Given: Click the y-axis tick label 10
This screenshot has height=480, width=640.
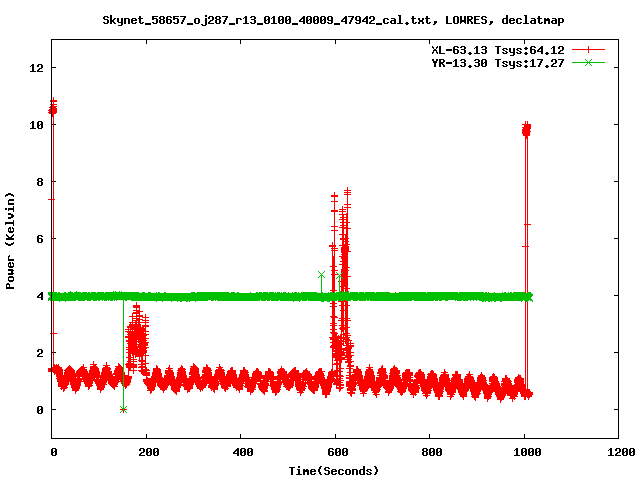Looking at the screenshot, I should pyautogui.click(x=36, y=125).
